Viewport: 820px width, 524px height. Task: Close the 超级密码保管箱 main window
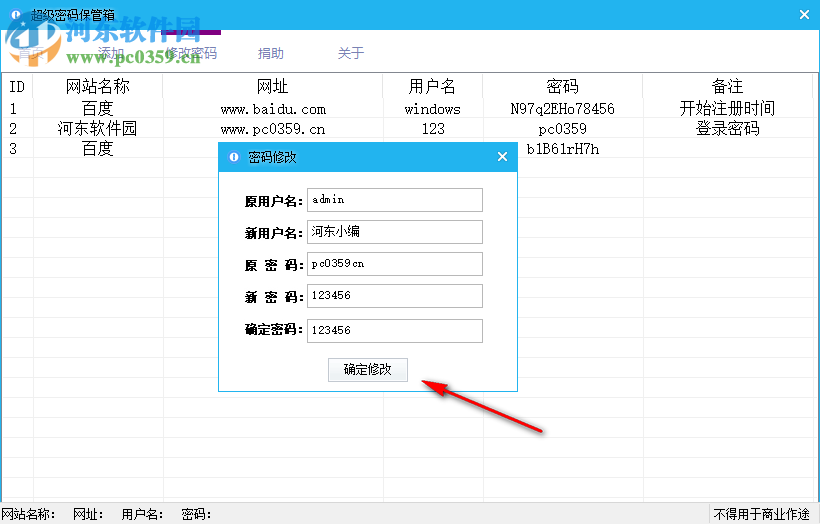pyautogui.click(x=804, y=15)
